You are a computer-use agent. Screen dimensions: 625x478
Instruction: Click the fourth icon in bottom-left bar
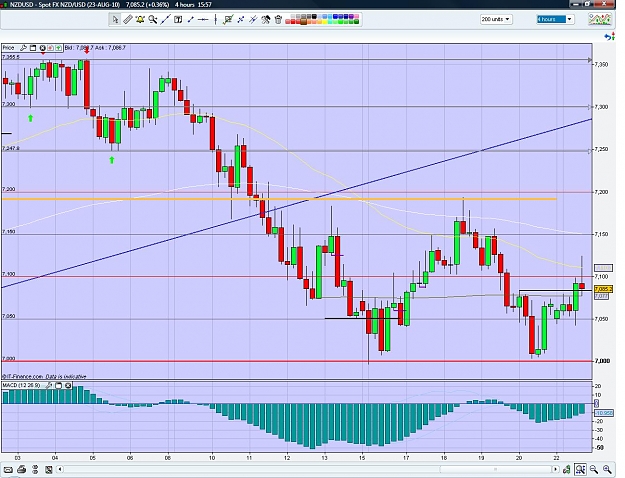[x=49, y=469]
